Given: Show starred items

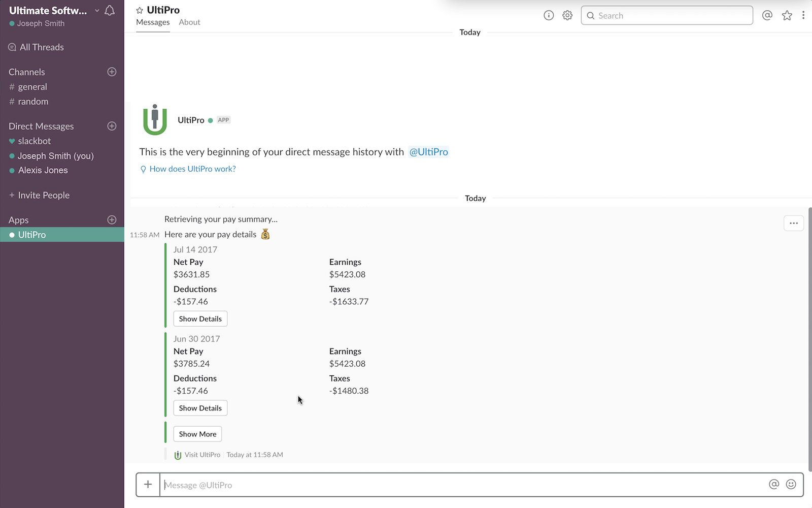Looking at the screenshot, I should click(x=787, y=15).
